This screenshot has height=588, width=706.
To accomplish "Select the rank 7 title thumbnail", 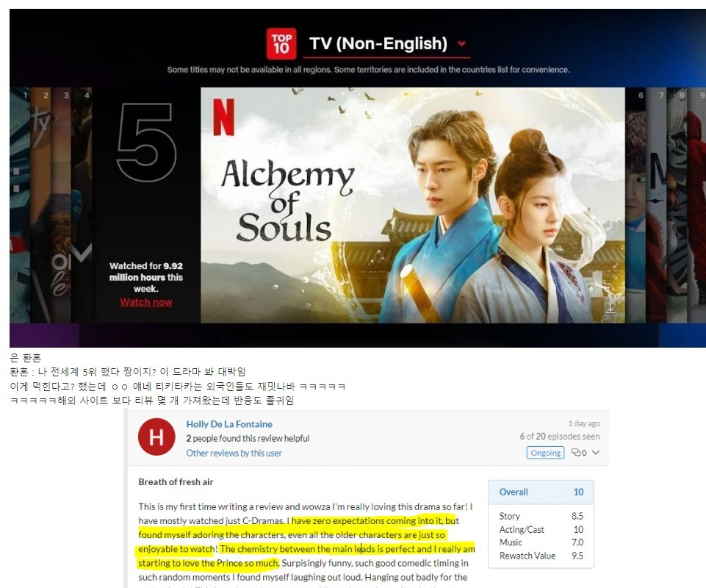I will pyautogui.click(x=656, y=206).
